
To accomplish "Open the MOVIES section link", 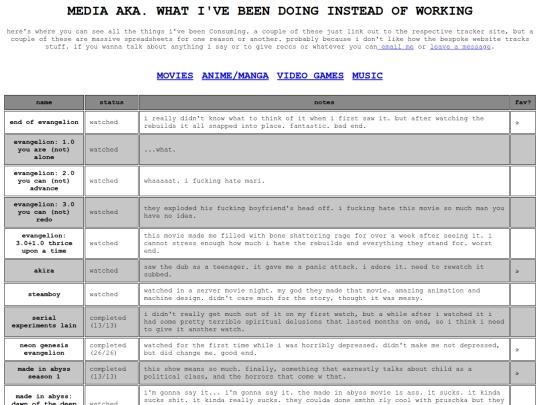I will pyautogui.click(x=175, y=76).
